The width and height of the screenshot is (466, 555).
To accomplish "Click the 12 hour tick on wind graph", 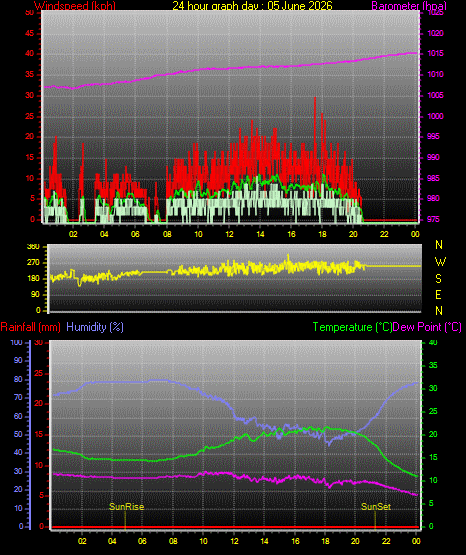I will [x=229, y=234].
